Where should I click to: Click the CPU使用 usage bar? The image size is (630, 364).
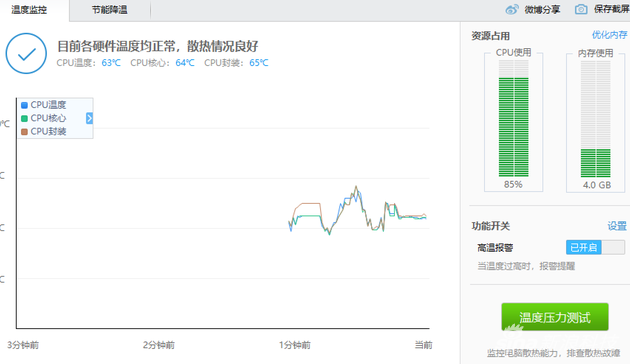pos(513,119)
